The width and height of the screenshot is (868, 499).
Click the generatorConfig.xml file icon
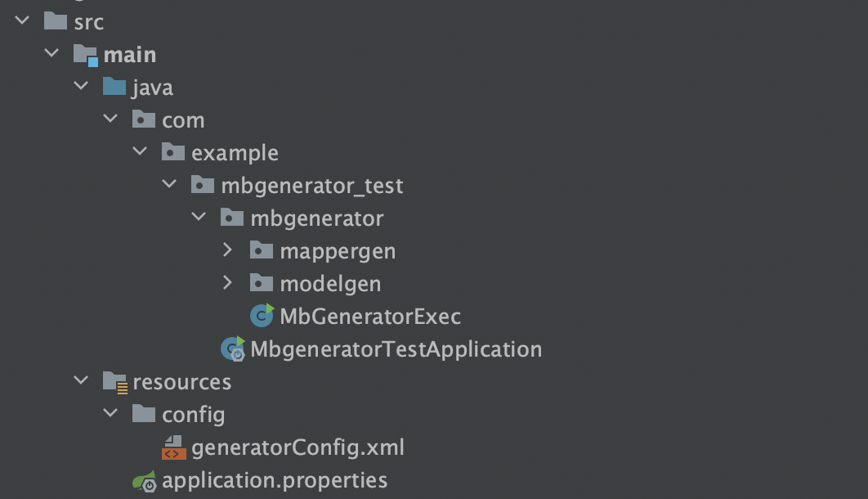(x=173, y=447)
